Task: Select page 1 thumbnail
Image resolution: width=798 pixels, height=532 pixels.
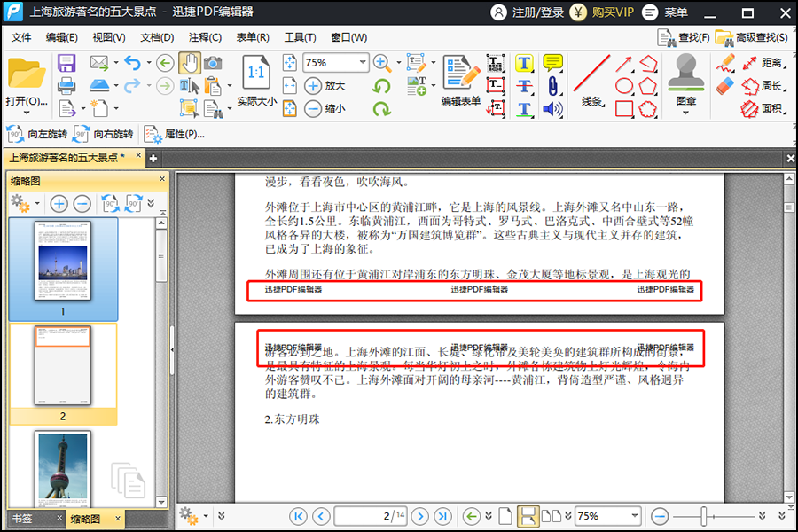Action: click(x=63, y=262)
